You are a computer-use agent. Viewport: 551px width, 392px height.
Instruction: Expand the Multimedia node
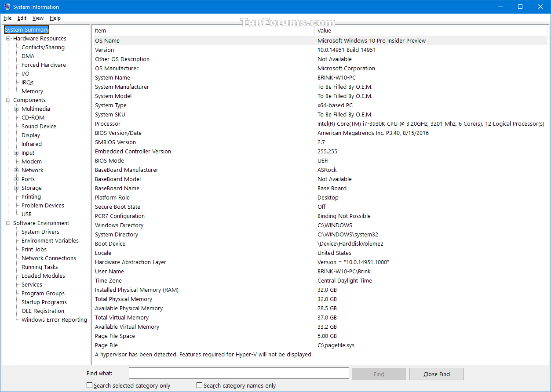pos(16,109)
